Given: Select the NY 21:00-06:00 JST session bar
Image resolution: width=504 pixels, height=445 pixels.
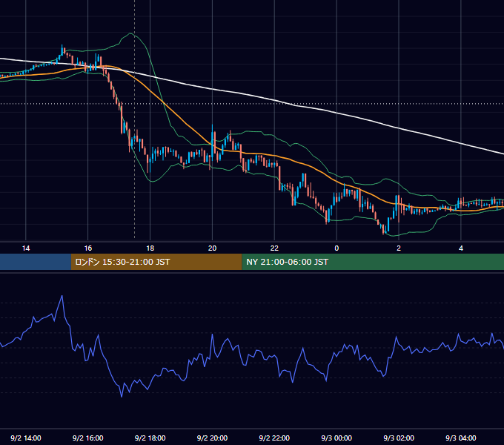Looking at the screenshot, I should pos(373,262).
